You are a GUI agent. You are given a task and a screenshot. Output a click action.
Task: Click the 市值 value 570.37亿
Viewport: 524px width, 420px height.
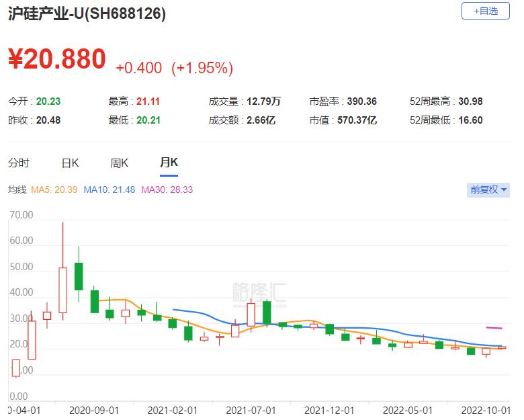(357, 120)
